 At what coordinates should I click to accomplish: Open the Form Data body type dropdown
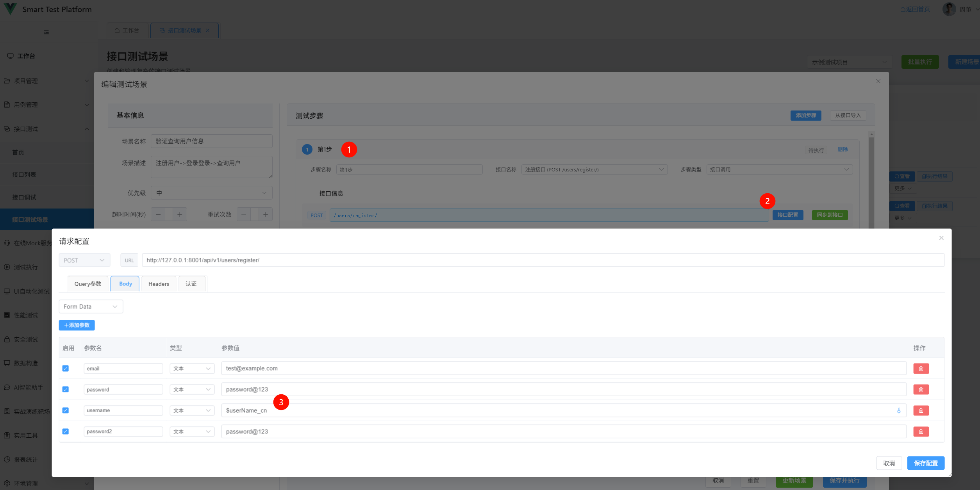tap(91, 306)
